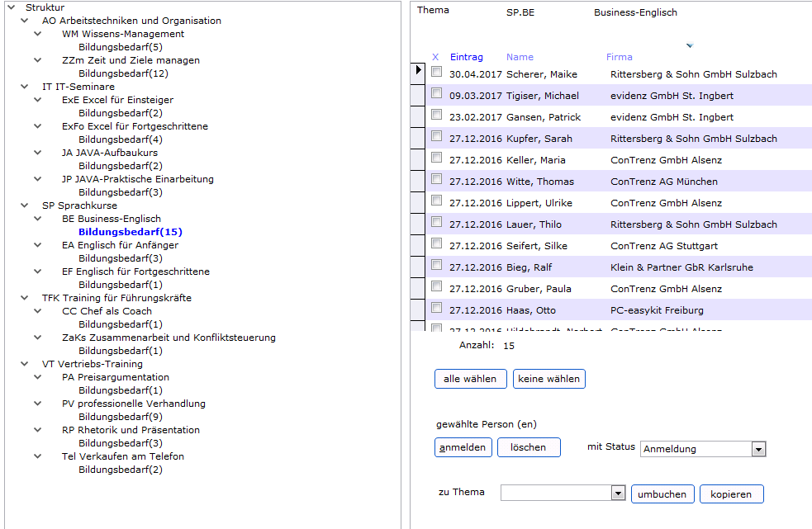Click the 'anmelden' button
Screen dimensions: 812x529
[463, 447]
